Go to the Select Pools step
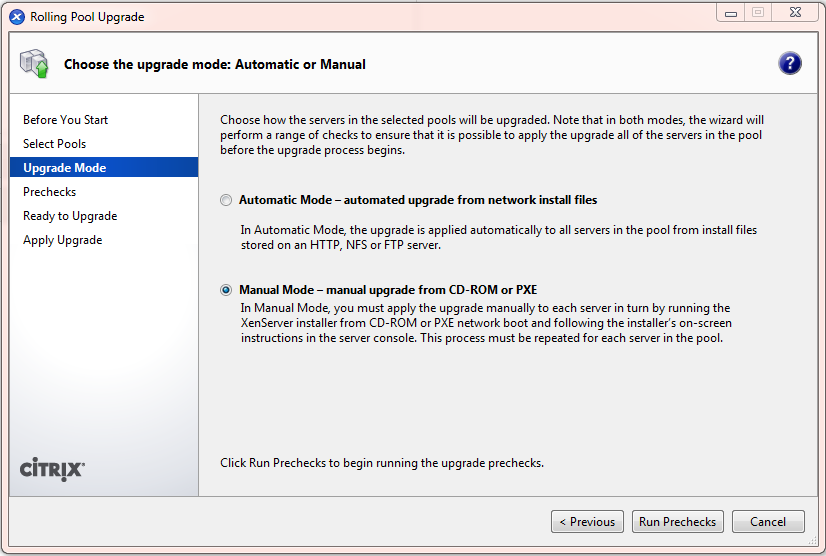This screenshot has height=556, width=826. point(55,144)
